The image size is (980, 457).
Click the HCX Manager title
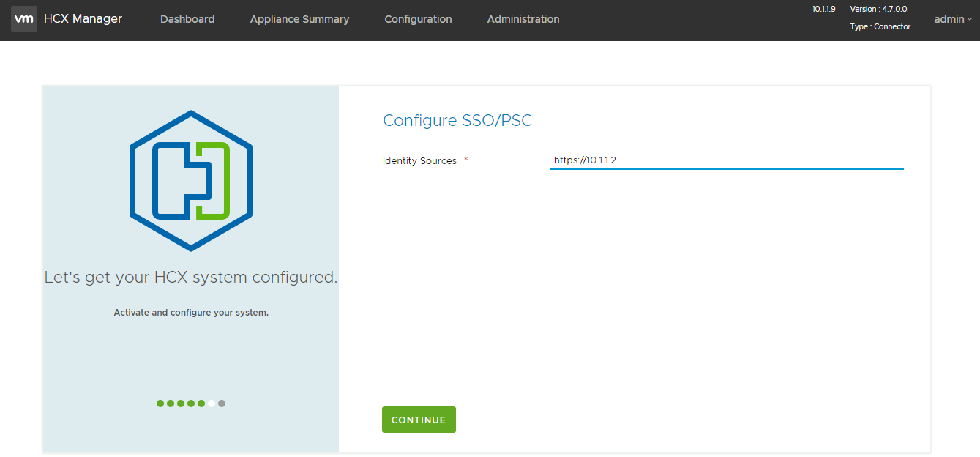point(82,19)
